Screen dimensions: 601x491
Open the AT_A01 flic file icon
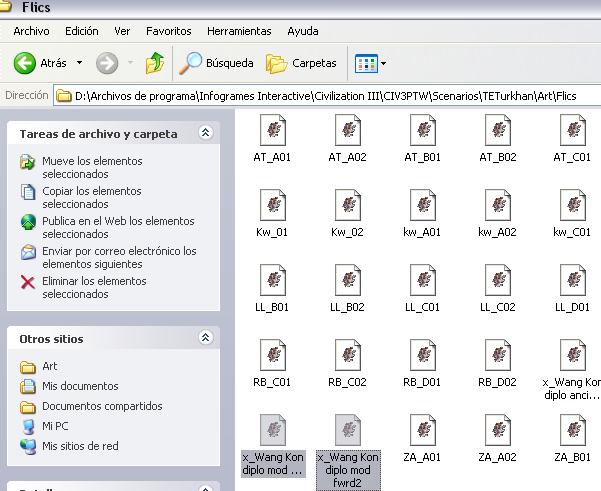(x=271, y=130)
